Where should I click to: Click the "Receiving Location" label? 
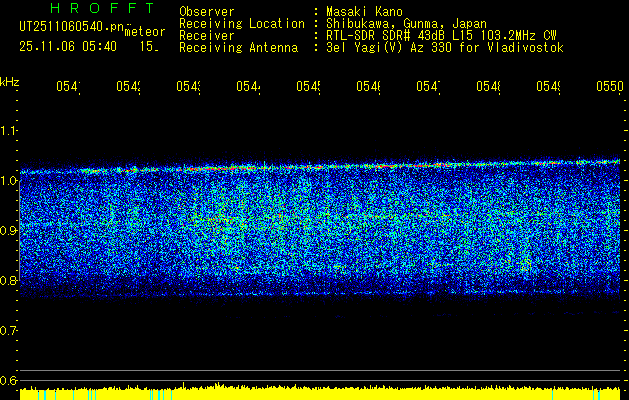pos(242,24)
